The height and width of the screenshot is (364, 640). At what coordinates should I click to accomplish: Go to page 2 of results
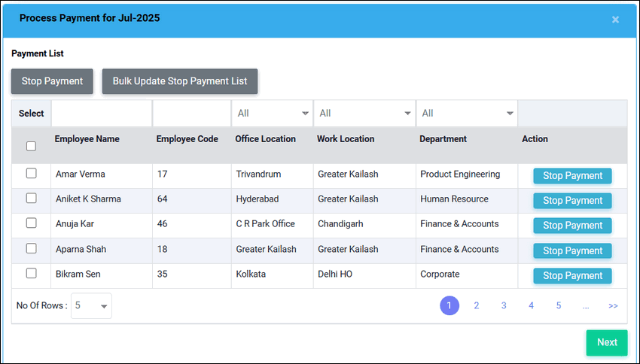477,305
